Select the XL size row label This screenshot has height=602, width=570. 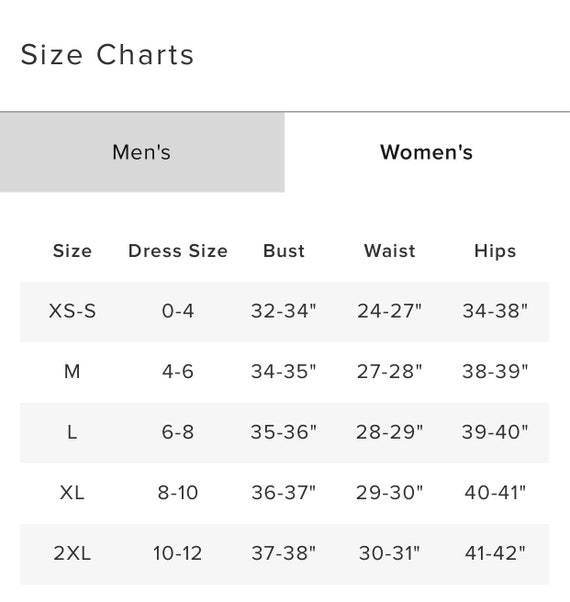pyautogui.click(x=72, y=493)
